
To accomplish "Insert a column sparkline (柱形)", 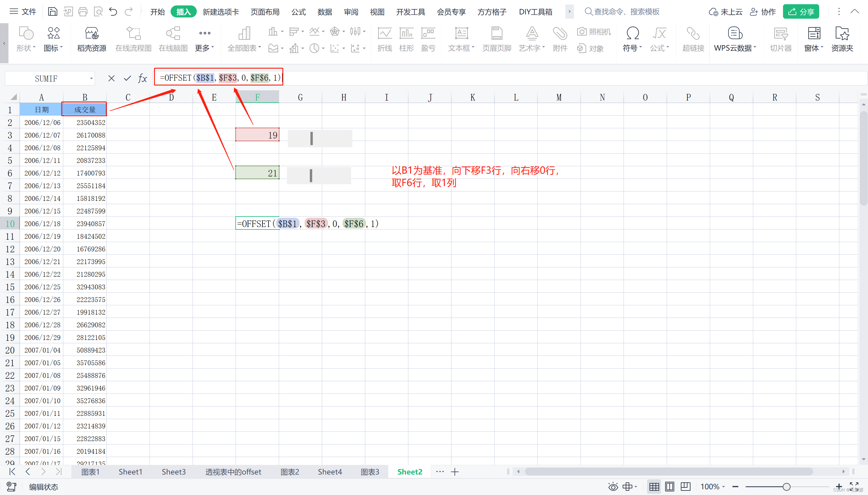I will 406,39.
